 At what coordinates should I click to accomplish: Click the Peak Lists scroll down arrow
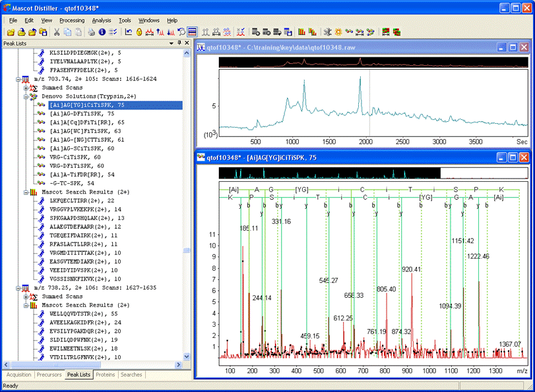(x=187, y=357)
